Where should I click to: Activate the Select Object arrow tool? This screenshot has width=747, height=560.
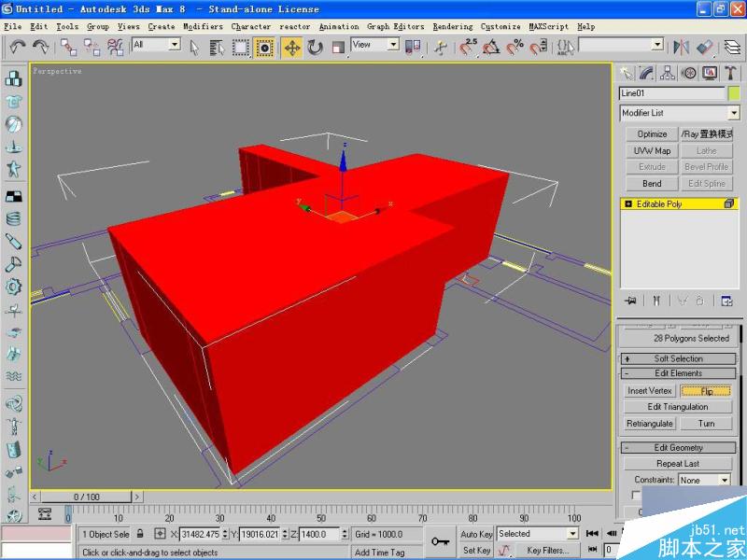(x=195, y=46)
